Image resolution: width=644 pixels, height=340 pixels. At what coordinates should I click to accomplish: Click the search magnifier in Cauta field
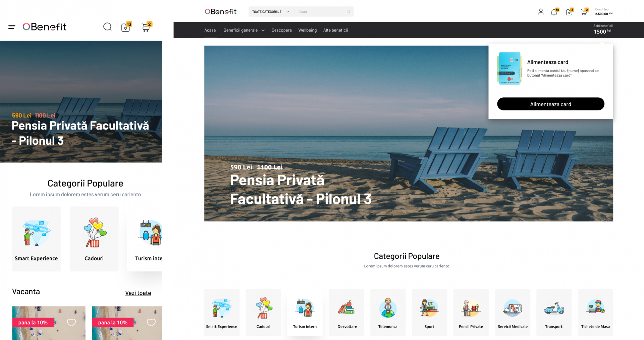click(x=348, y=12)
